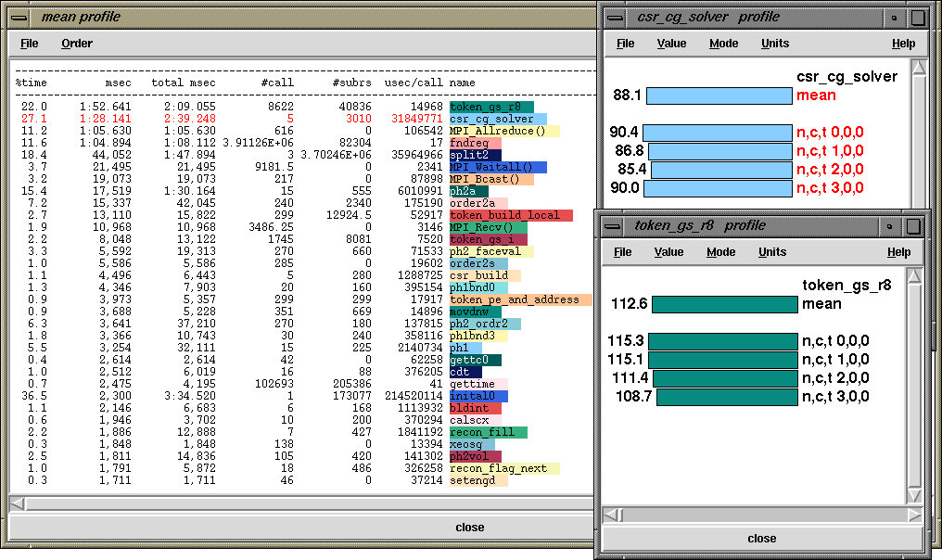Click the 85.4 bar for n,c,t 2,0,0
This screenshot has height=560, width=942.
[721, 170]
